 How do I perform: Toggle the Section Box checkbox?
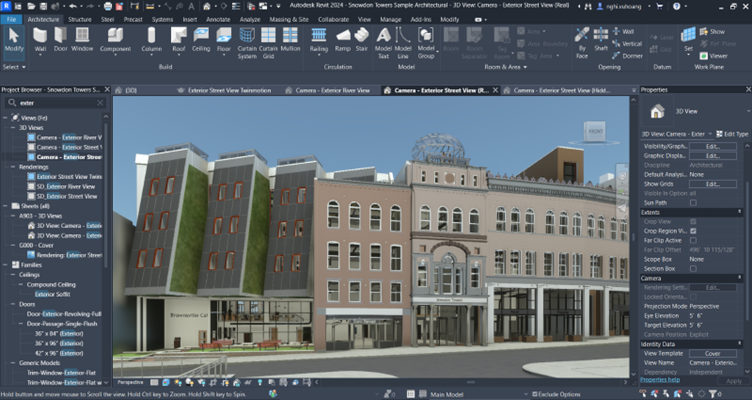click(x=693, y=269)
